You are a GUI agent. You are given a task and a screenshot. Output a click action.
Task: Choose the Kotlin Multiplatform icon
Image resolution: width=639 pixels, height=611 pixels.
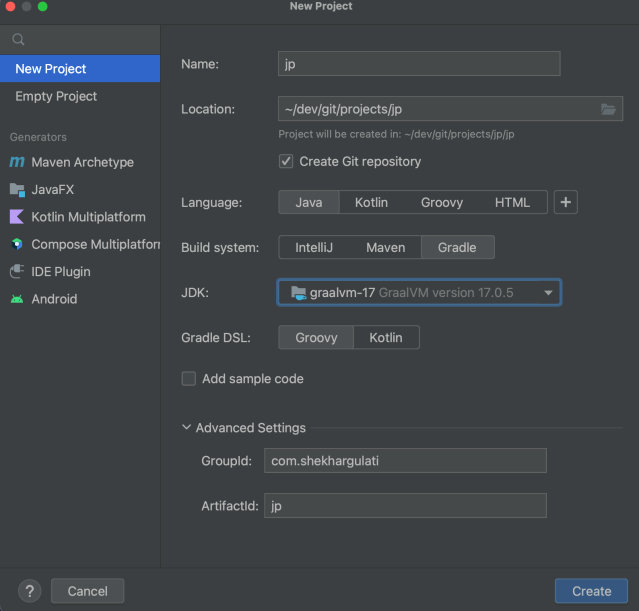pos(17,217)
